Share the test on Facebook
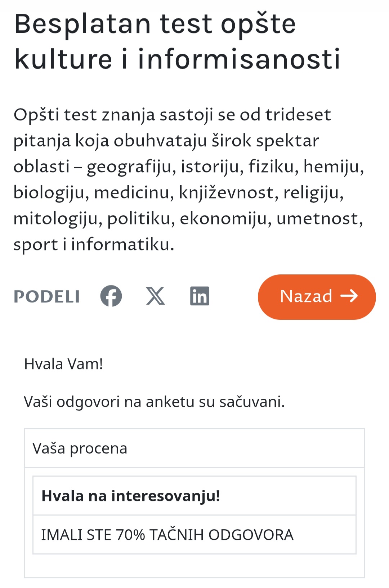The width and height of the screenshot is (389, 588). pos(111,296)
